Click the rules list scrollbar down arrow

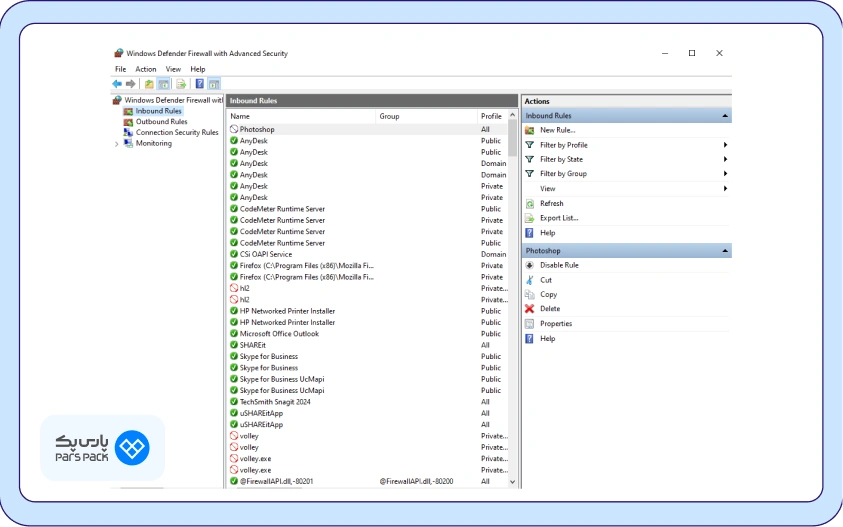pyautogui.click(x=513, y=481)
